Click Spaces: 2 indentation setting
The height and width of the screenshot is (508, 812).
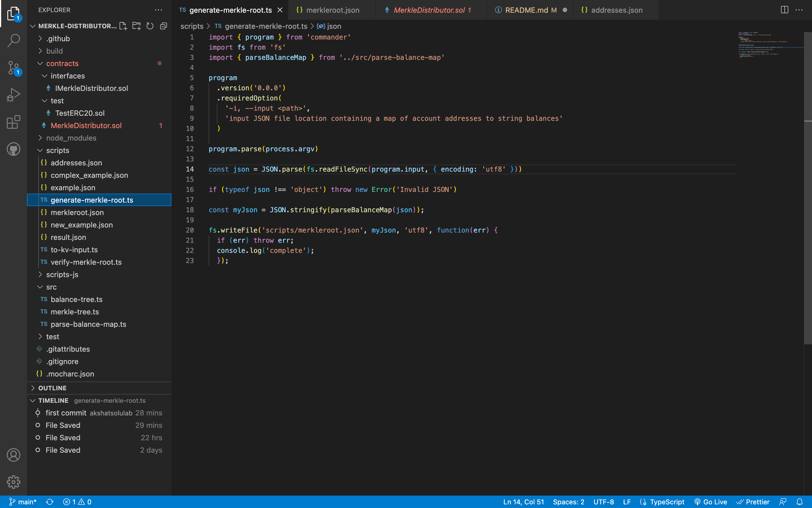point(568,502)
